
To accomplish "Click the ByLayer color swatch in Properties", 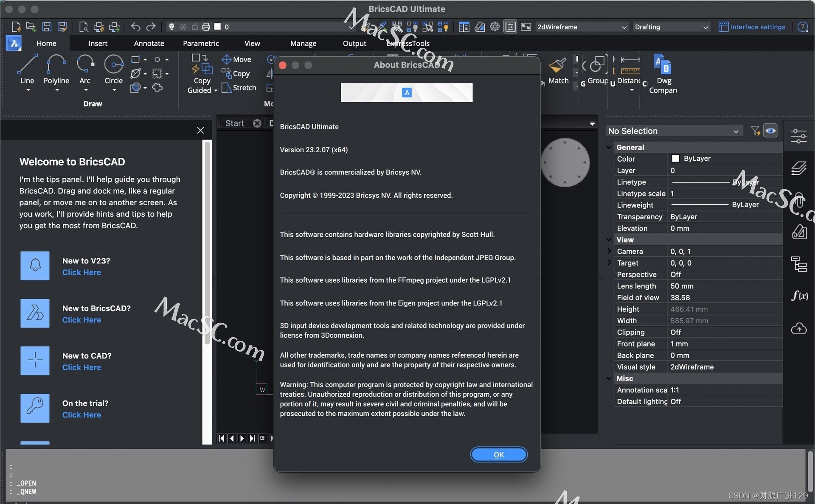I will [x=675, y=158].
